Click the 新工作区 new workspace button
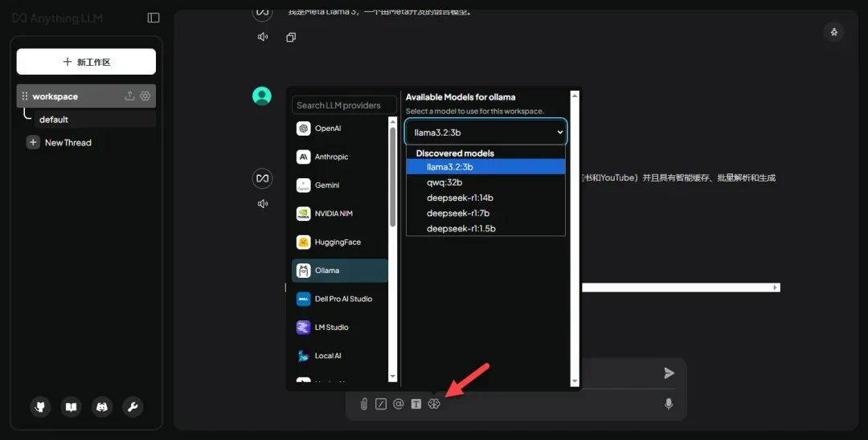The image size is (868, 440). point(86,61)
